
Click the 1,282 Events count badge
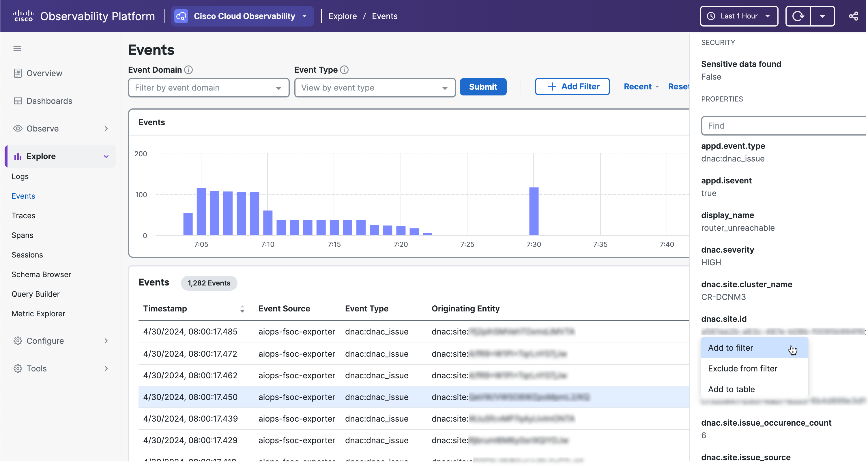pos(209,283)
